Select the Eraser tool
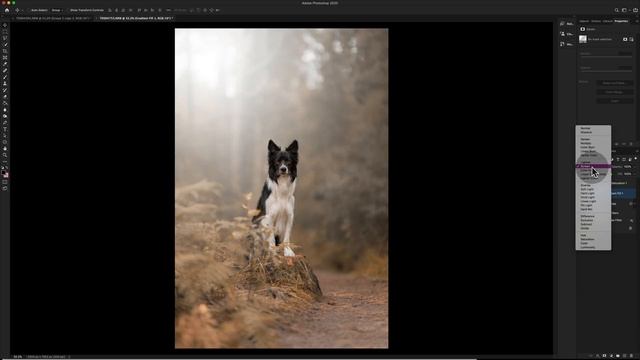Viewport: 640px width, 360px height. [x=5, y=97]
